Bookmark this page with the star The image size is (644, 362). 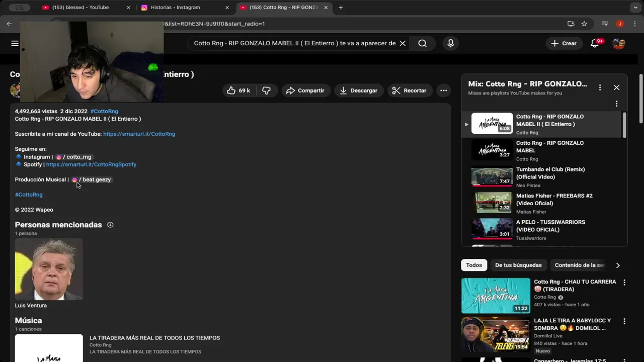coord(584,24)
